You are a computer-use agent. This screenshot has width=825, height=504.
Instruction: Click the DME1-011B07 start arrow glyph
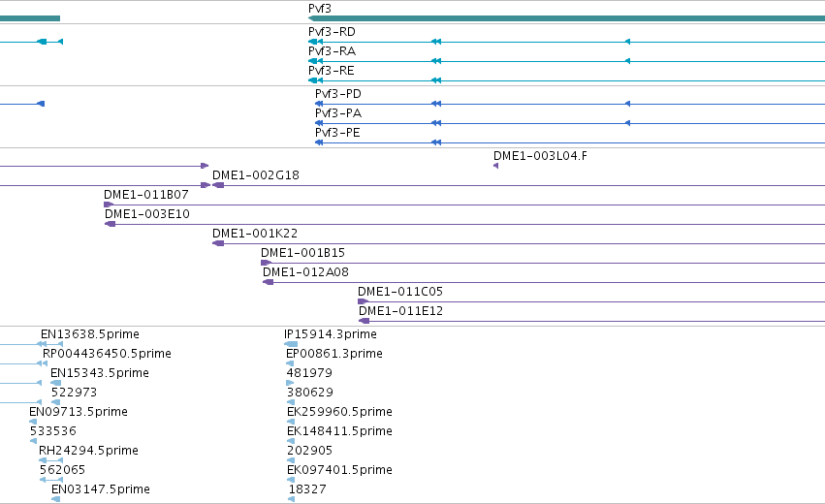pyautogui.click(x=109, y=205)
